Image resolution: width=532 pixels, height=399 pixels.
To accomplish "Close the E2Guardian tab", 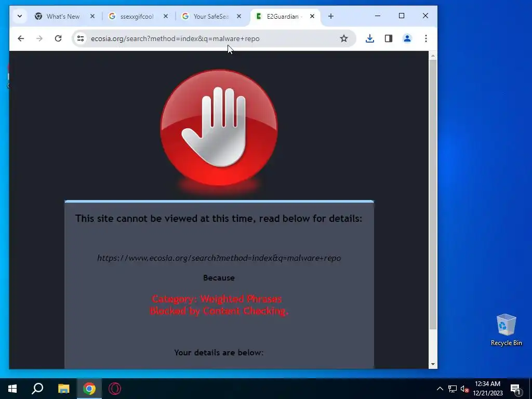I will [x=312, y=16].
